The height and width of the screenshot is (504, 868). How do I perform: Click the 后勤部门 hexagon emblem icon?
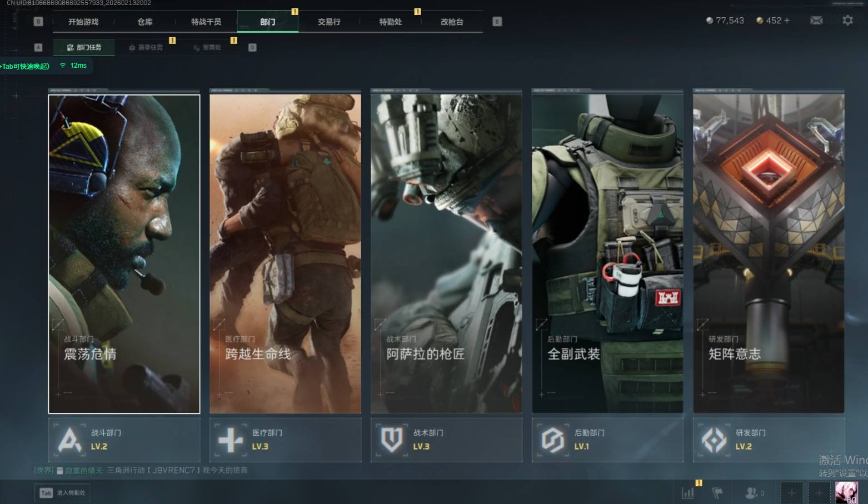tap(553, 441)
